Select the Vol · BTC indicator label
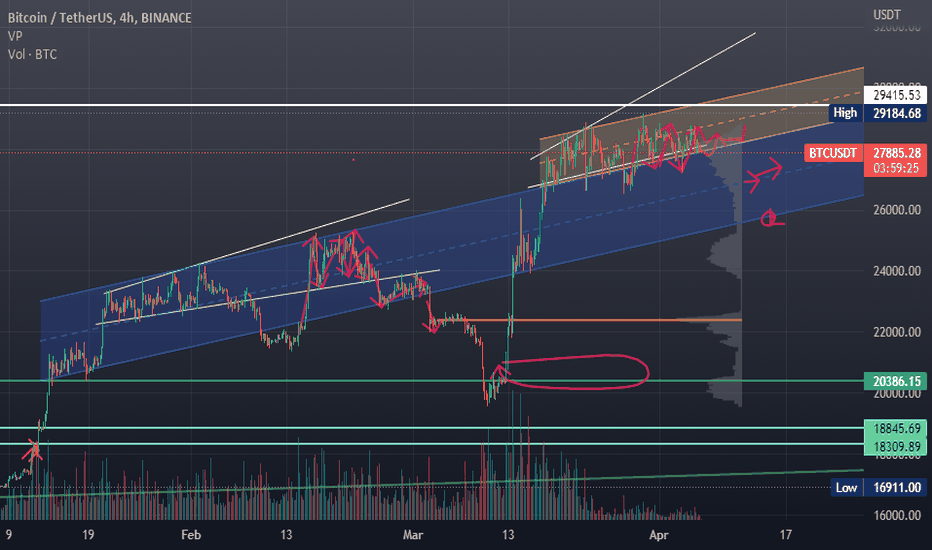Image resolution: width=932 pixels, height=550 pixels. click(32, 55)
